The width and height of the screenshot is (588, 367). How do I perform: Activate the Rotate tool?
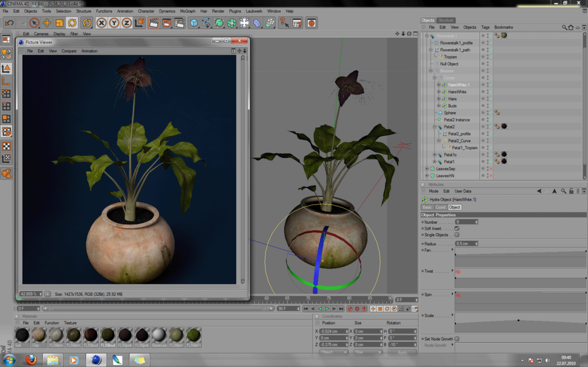[x=72, y=23]
